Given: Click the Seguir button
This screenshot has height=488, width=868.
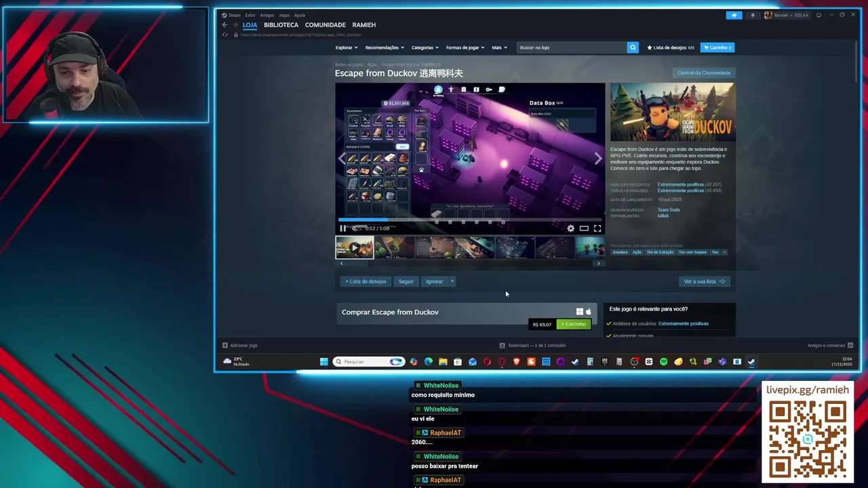Looking at the screenshot, I should tap(406, 281).
